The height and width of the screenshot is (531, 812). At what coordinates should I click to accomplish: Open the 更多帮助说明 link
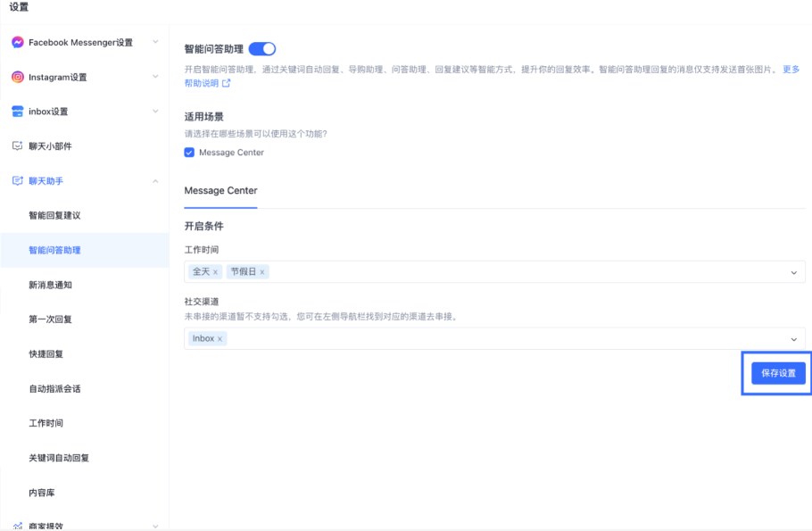790,70
